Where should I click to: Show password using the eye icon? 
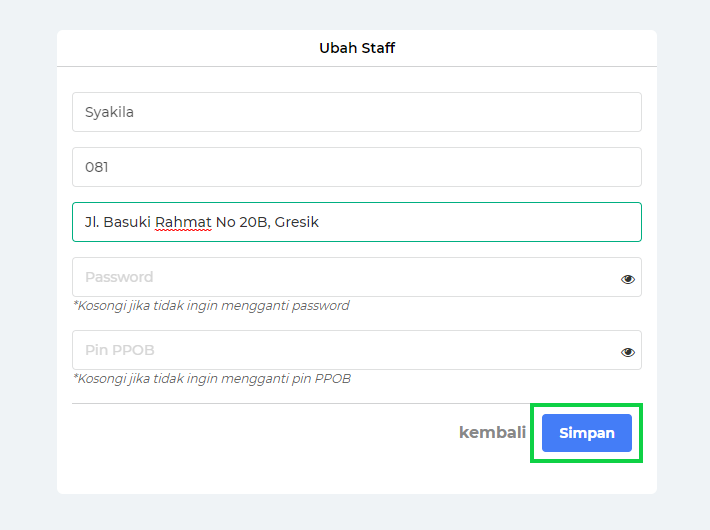point(628,279)
